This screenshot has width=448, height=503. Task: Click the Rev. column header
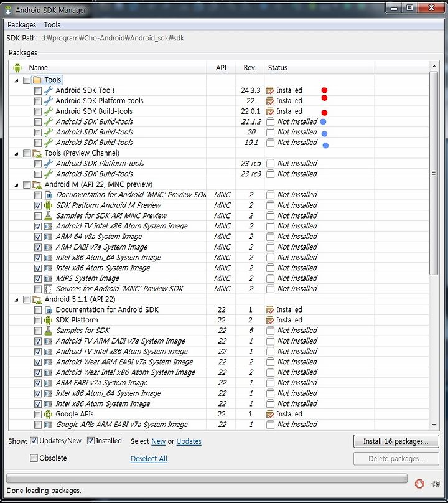point(250,68)
